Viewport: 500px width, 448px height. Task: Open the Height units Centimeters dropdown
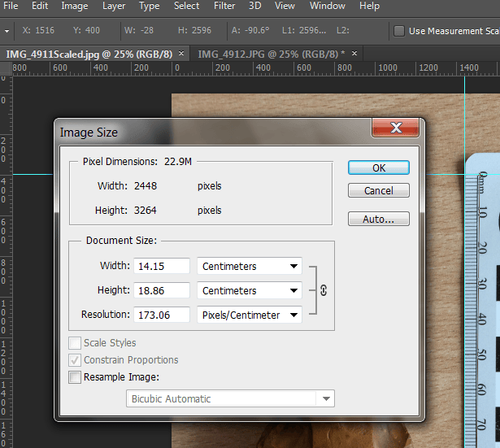point(250,290)
